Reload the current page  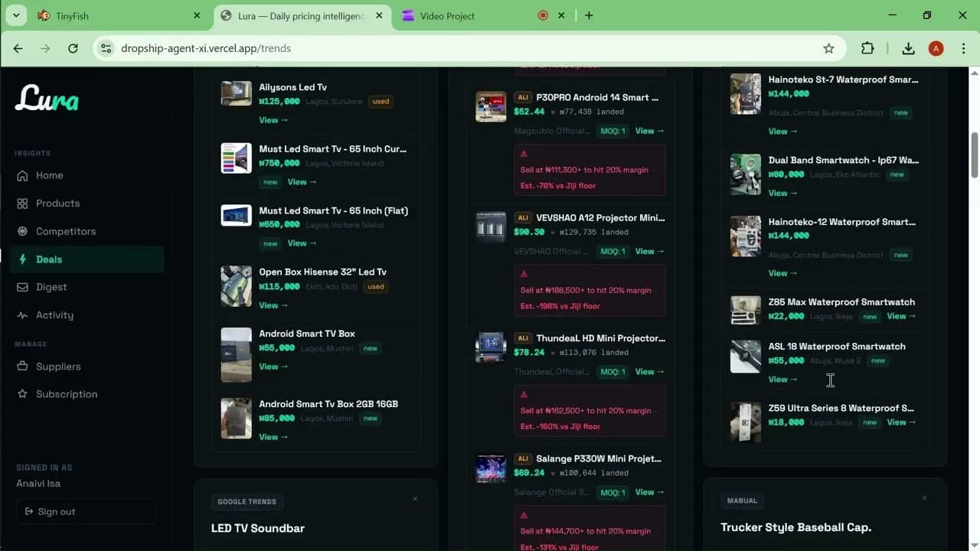pyautogui.click(x=73, y=48)
